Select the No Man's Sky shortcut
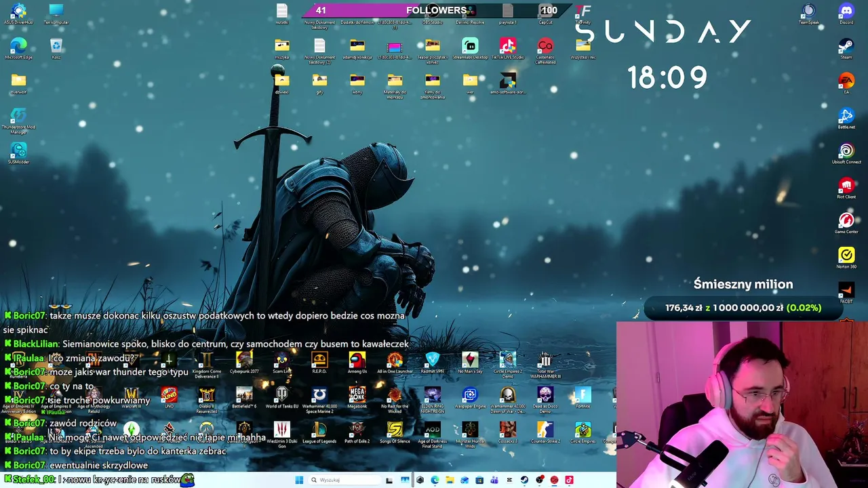 (470, 363)
